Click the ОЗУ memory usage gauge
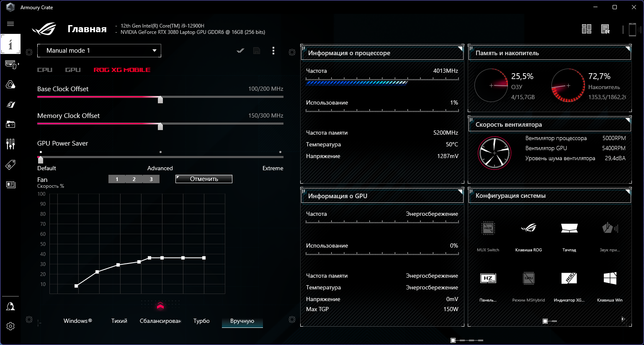Image resolution: width=644 pixels, height=345 pixels. (491, 85)
